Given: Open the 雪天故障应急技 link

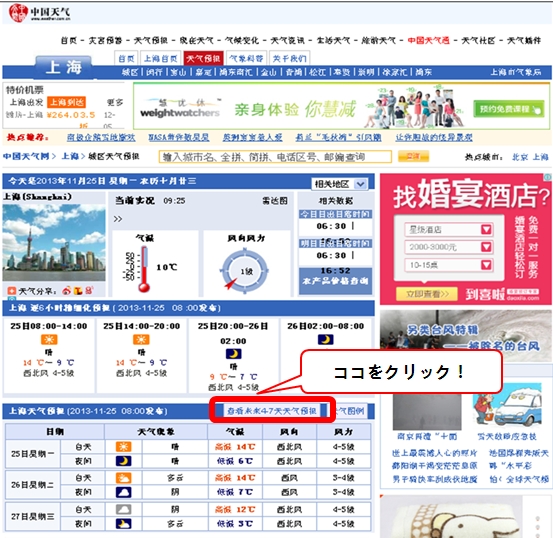Looking at the screenshot, I should click(507, 437).
